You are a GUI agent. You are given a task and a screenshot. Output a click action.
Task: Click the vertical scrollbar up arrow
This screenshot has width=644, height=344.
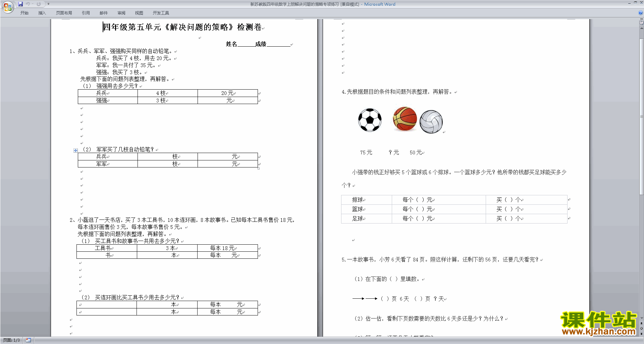[642, 28]
